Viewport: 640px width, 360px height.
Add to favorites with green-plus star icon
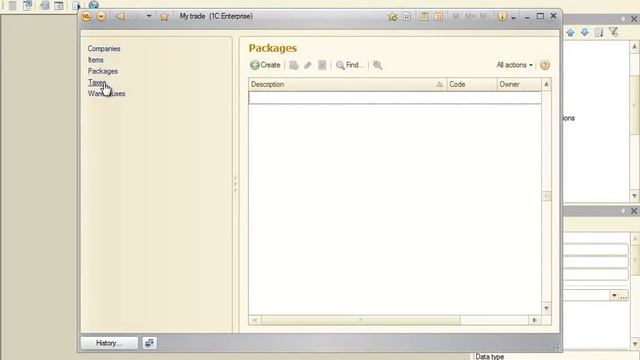tap(393, 16)
